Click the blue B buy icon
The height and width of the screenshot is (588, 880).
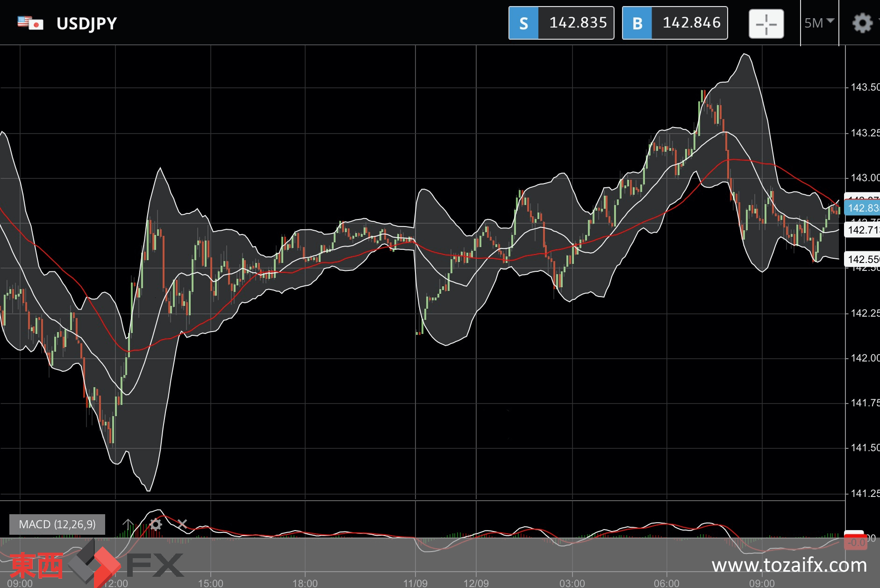[637, 23]
